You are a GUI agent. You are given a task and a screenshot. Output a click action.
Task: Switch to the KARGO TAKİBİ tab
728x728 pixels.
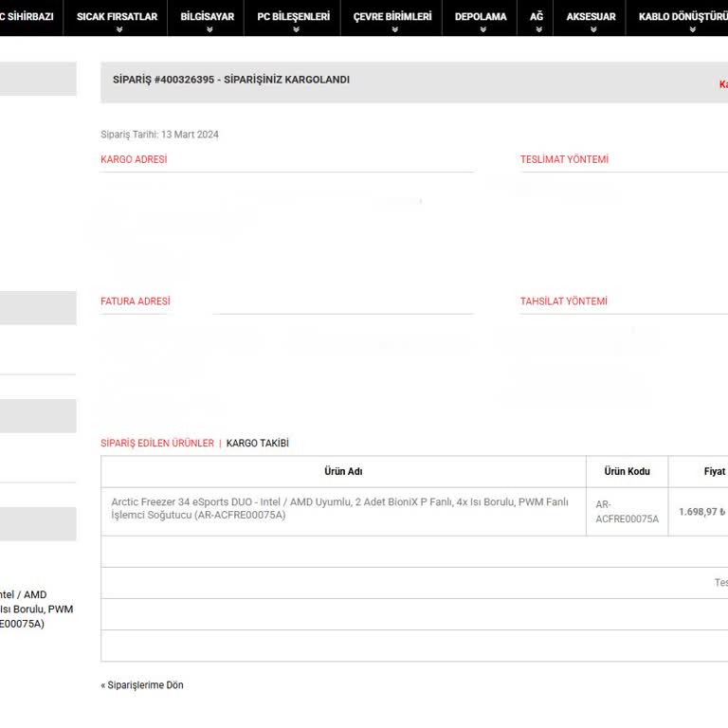(x=257, y=444)
